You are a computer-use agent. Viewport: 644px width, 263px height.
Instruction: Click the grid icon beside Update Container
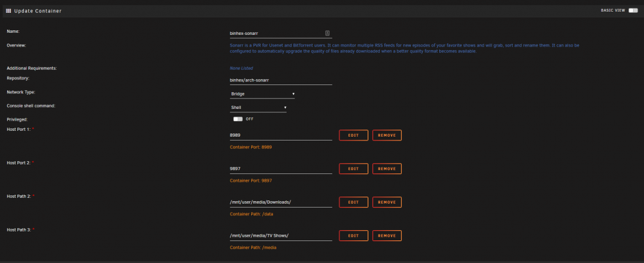coord(8,11)
